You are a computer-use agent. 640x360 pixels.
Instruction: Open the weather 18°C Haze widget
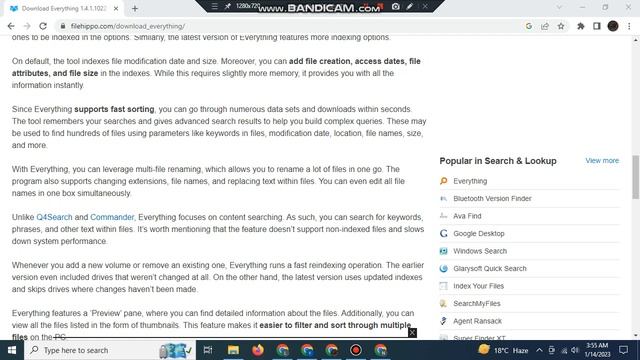(x=503, y=350)
